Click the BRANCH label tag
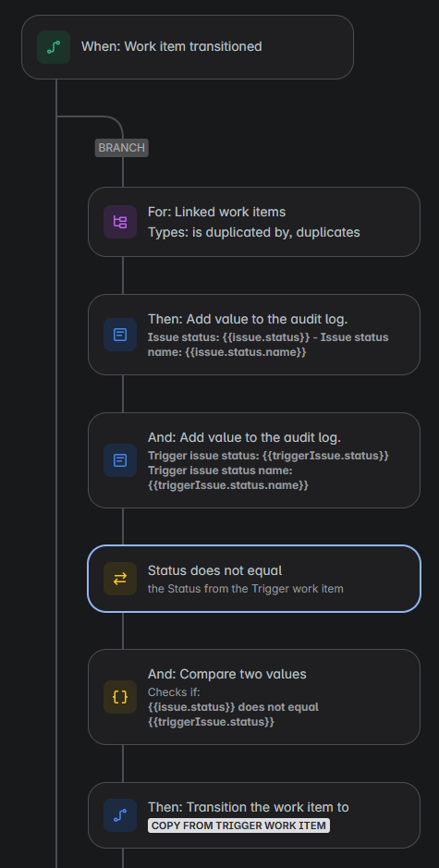This screenshot has height=868, width=439. click(122, 148)
